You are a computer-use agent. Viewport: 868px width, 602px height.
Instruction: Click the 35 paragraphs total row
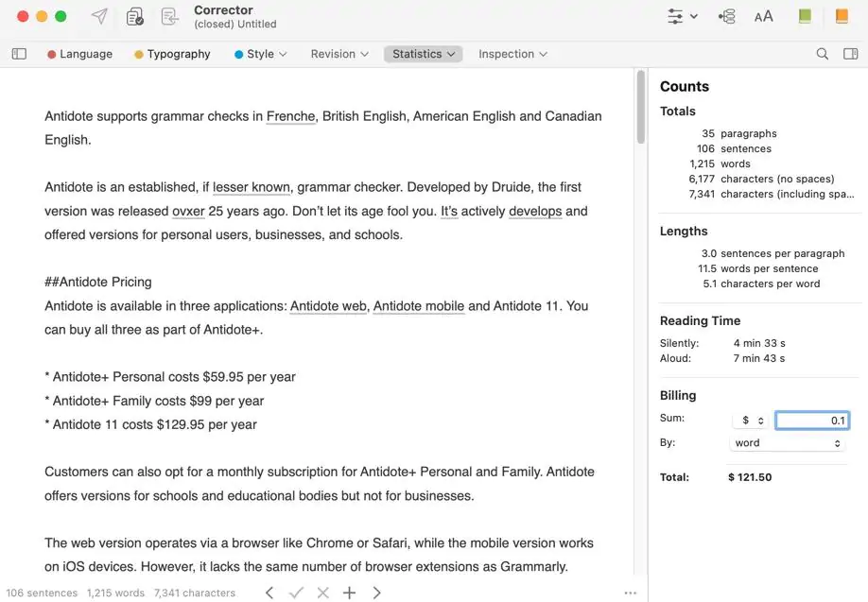click(x=739, y=133)
